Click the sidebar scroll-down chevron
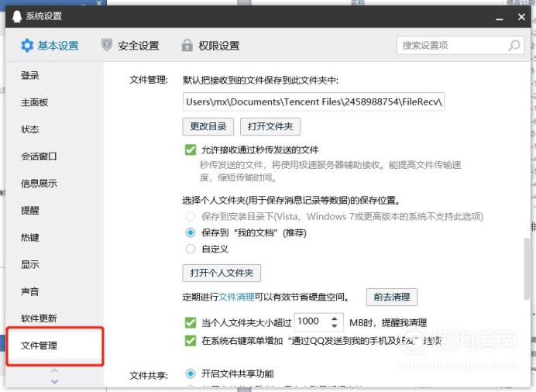The height and width of the screenshot is (392, 536). coord(55,380)
